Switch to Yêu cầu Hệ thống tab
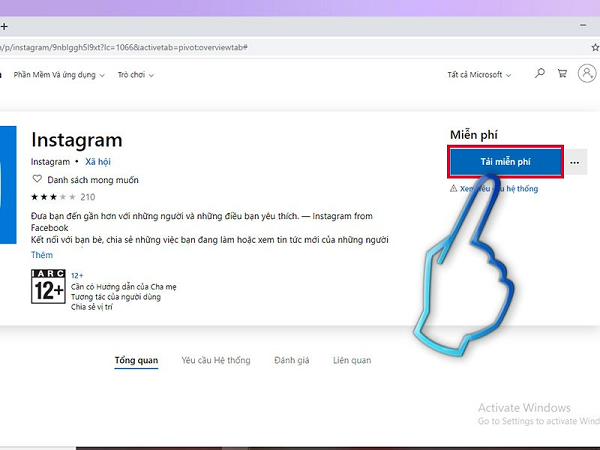Image resolution: width=600 pixels, height=450 pixels. (x=216, y=360)
